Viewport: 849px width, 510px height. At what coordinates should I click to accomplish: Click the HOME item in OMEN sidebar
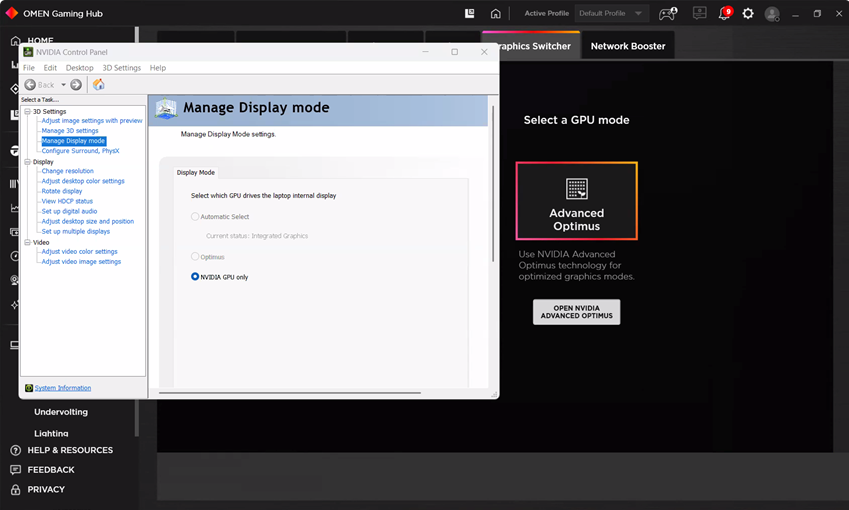point(41,39)
